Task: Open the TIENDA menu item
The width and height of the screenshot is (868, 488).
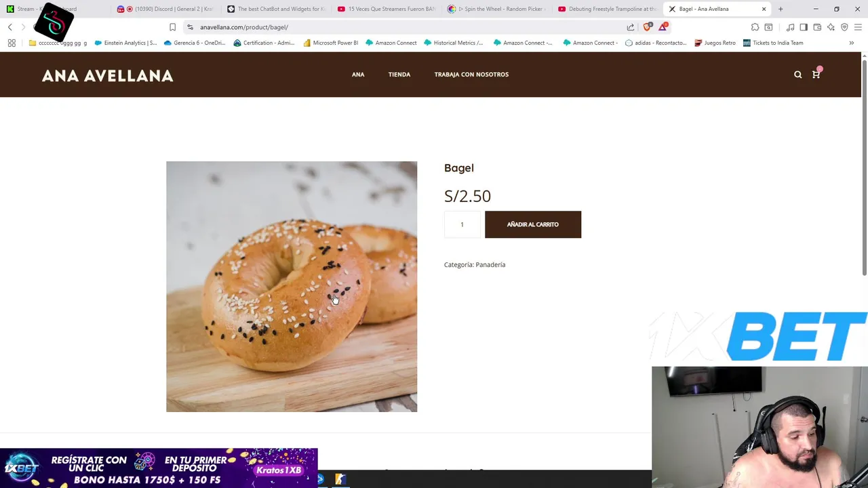Action: pos(399,75)
